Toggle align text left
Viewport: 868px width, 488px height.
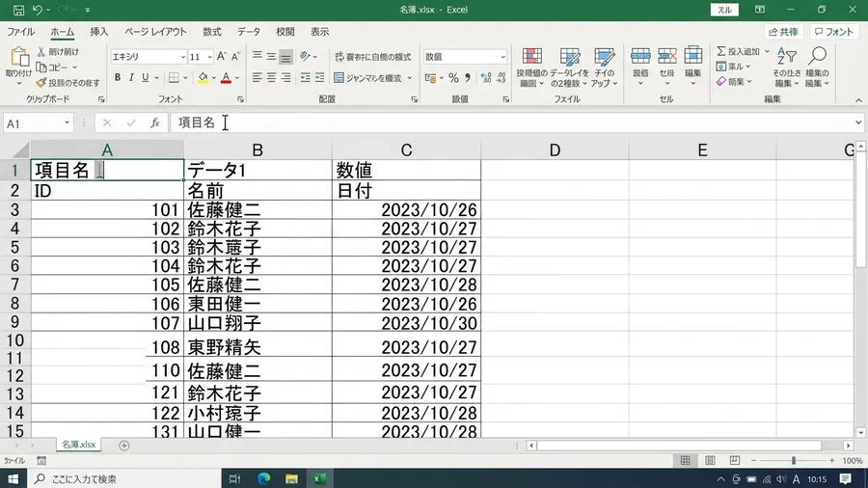(x=257, y=77)
